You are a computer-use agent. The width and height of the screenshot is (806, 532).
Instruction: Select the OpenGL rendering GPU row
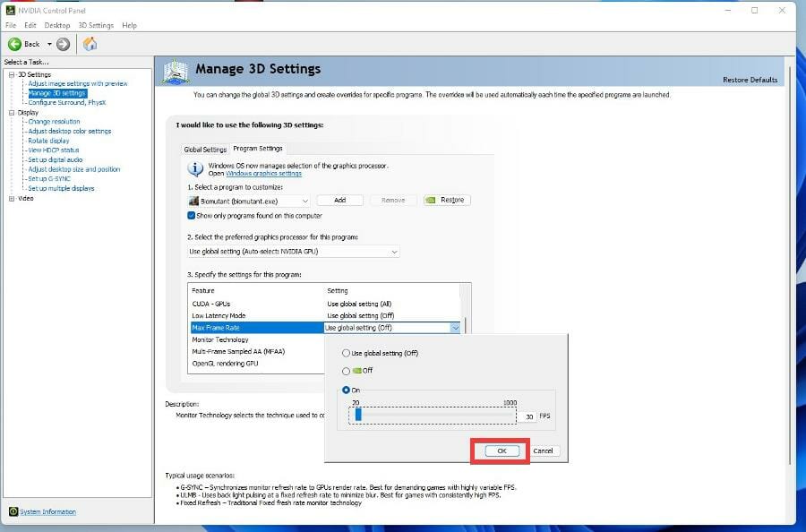click(257, 364)
